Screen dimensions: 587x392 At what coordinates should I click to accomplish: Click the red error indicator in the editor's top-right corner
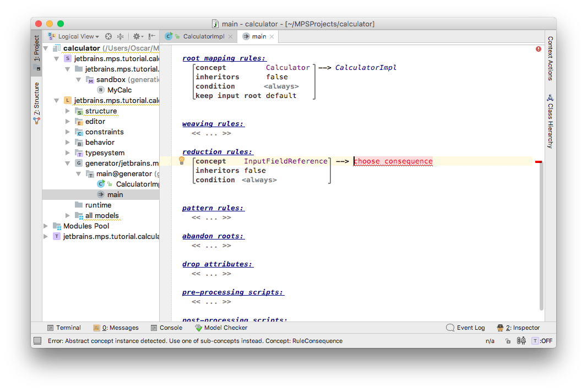pos(538,49)
